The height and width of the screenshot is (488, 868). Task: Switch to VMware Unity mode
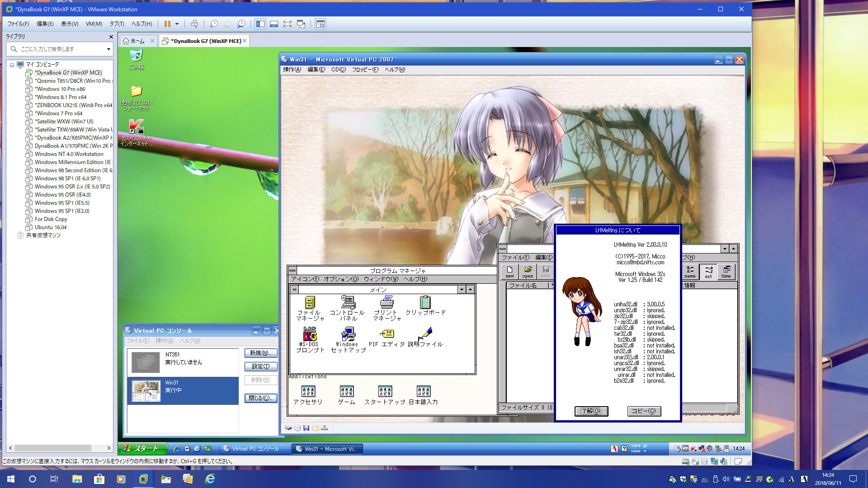(301, 24)
